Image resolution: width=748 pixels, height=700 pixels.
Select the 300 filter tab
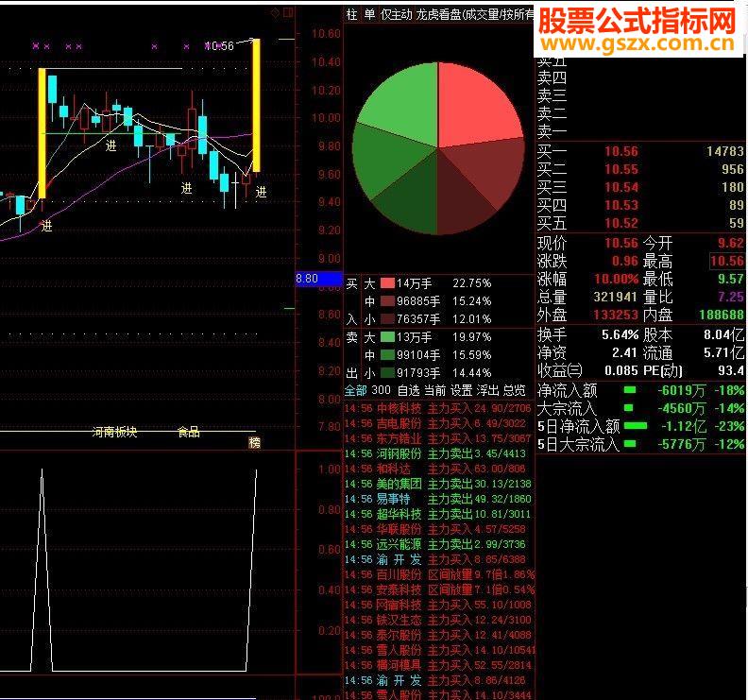click(381, 390)
